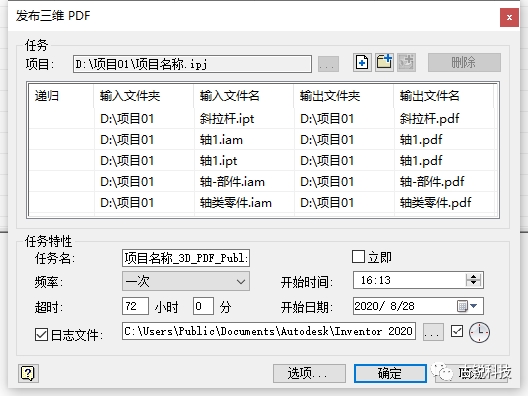Toggle the checkbox beside the clock icon
This screenshot has height=396, width=528.
(457, 331)
